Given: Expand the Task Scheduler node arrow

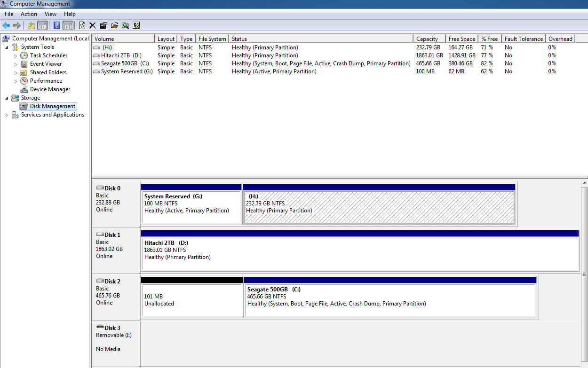Looking at the screenshot, I should point(16,55).
